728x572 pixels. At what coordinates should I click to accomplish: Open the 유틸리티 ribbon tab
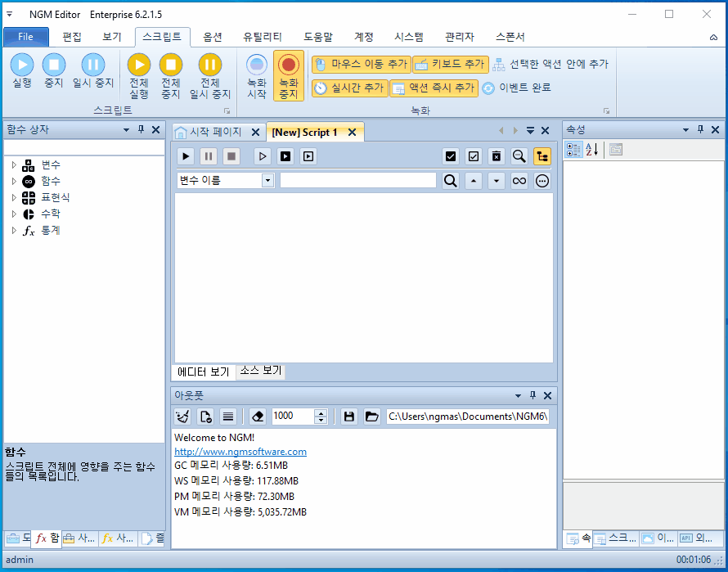click(263, 37)
